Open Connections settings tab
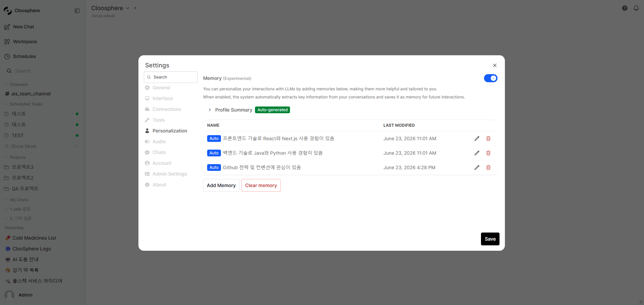 coord(166,109)
